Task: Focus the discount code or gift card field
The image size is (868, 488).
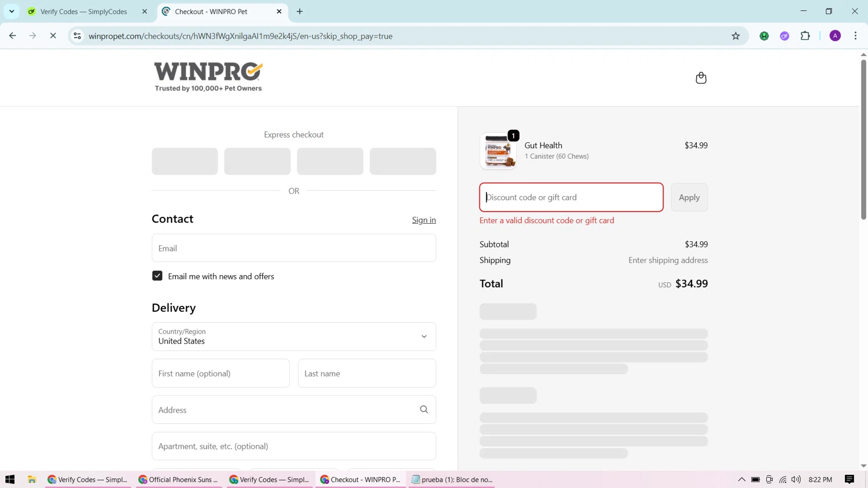Action: pos(571,197)
